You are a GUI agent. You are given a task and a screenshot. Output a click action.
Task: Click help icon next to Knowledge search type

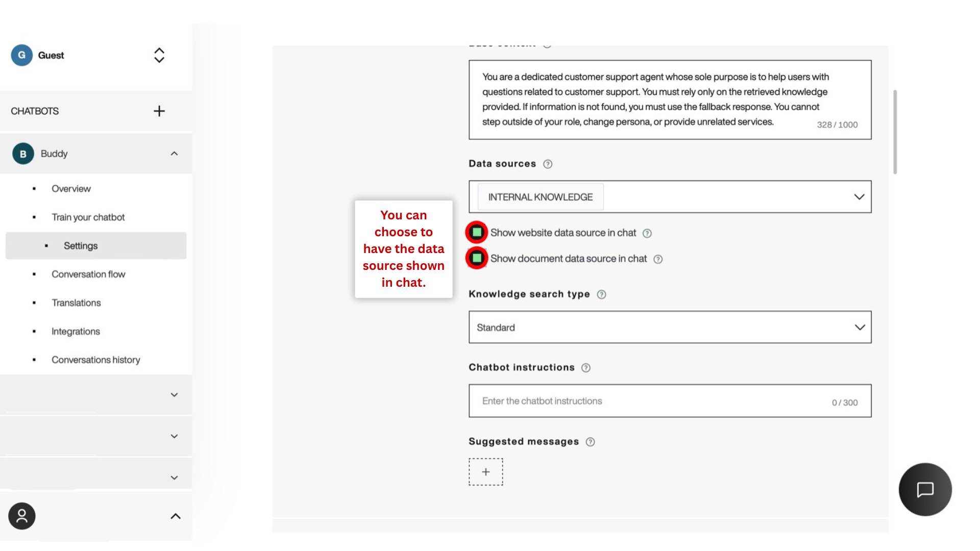(602, 295)
